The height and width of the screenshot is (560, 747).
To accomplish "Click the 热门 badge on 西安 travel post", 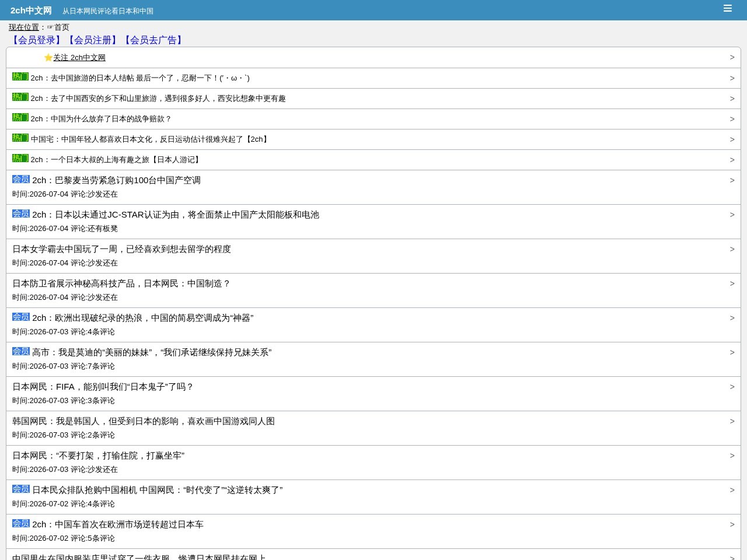I will click(20, 97).
